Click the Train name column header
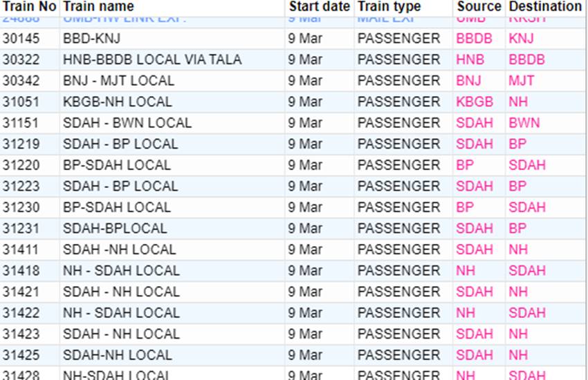The height and width of the screenshot is (380, 588). tap(98, 6)
